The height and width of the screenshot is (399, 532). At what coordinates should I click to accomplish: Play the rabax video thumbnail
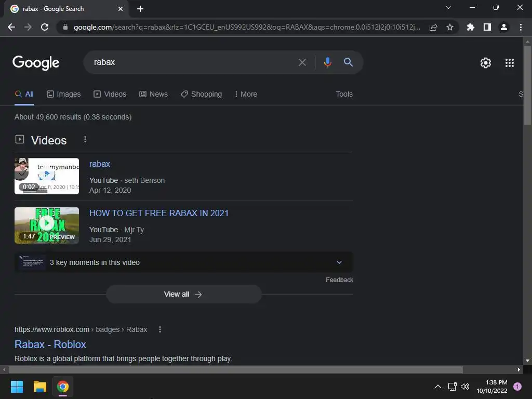47,176
